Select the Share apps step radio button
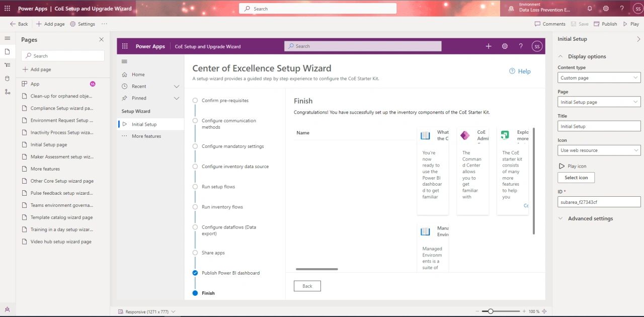Image resolution: width=644 pixels, height=317 pixels. click(x=195, y=253)
